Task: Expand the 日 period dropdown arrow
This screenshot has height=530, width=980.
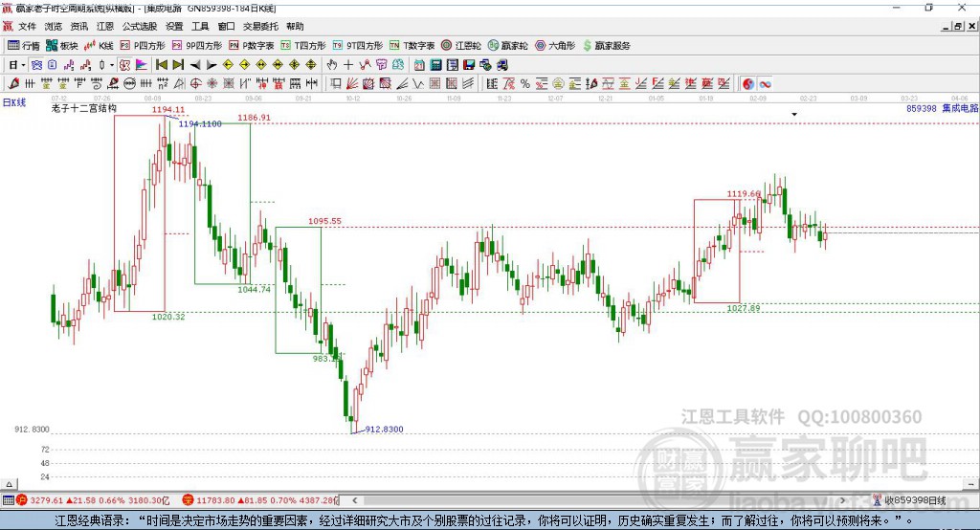Action: pyautogui.click(x=23, y=65)
